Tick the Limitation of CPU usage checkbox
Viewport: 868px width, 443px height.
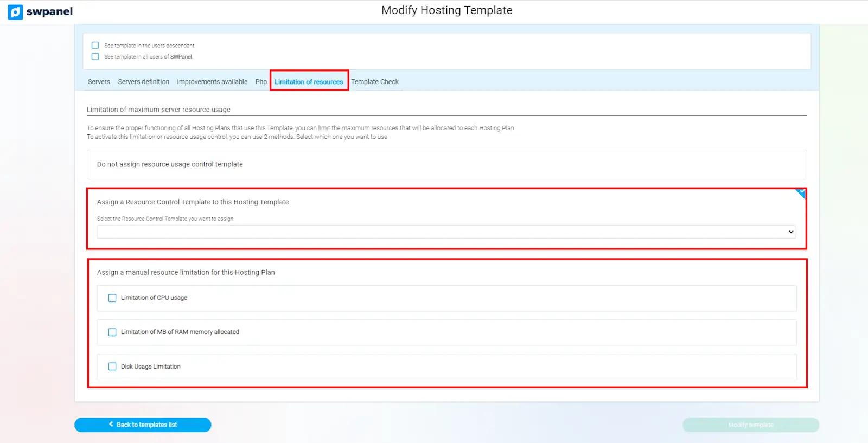coord(112,298)
